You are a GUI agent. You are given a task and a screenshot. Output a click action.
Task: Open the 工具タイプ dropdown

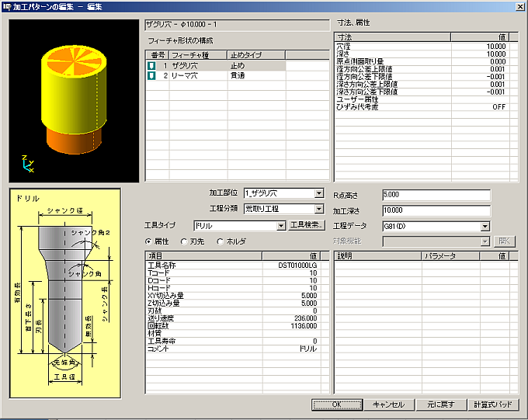(x=281, y=226)
